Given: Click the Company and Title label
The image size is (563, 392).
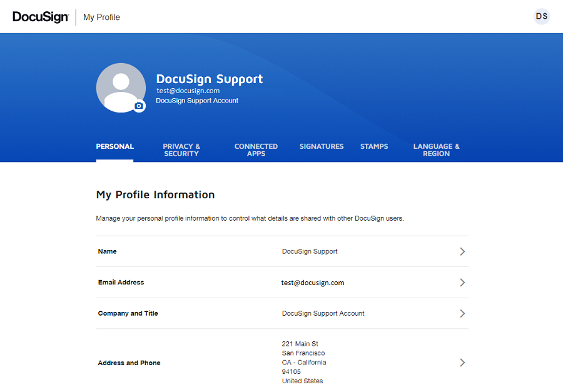Looking at the screenshot, I should [128, 313].
